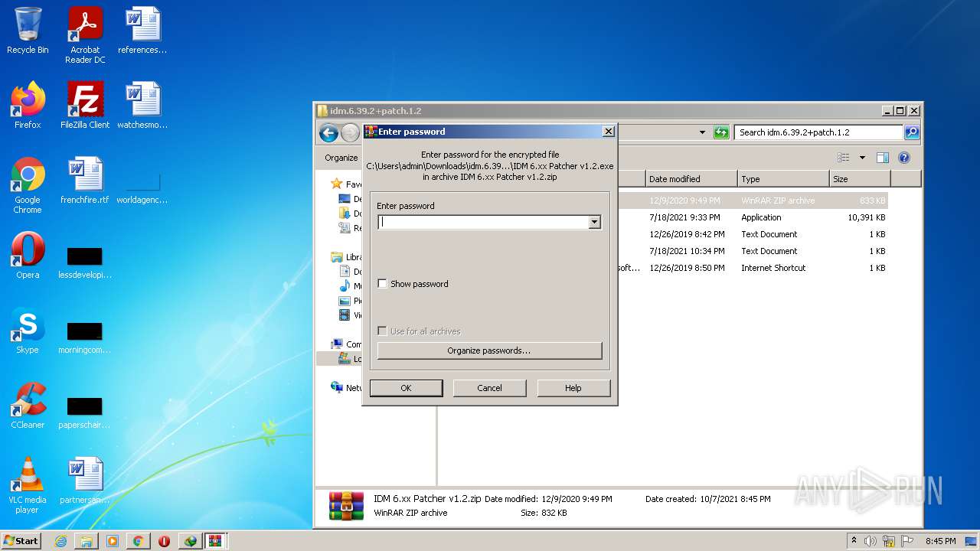The height and width of the screenshot is (551, 980).
Task: Select the partnersan Word document on the desktop
Action: [x=85, y=481]
